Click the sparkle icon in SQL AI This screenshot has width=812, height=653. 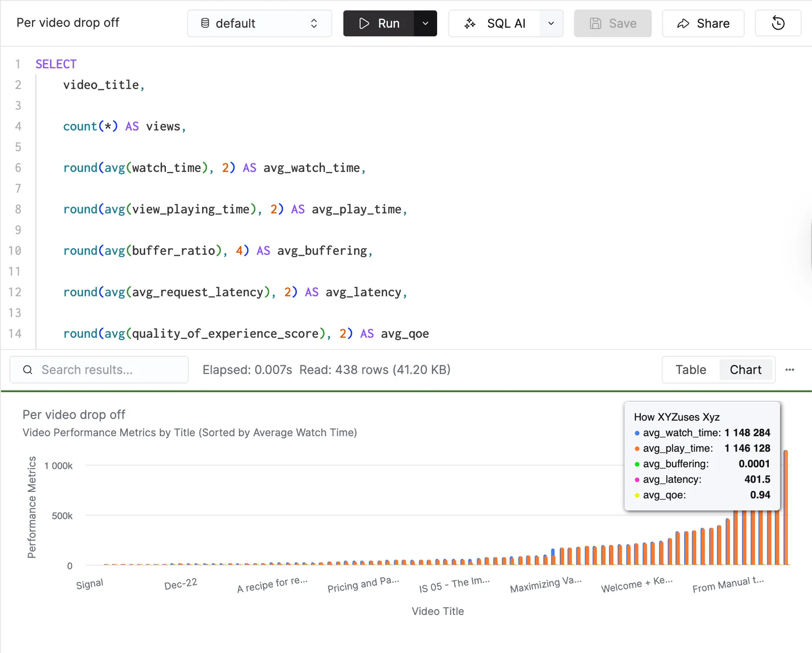click(470, 23)
